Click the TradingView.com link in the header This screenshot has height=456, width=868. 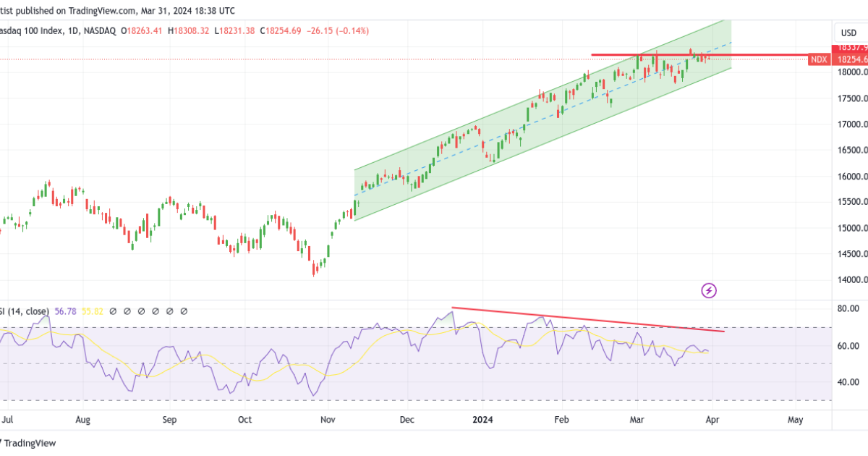pos(101,11)
